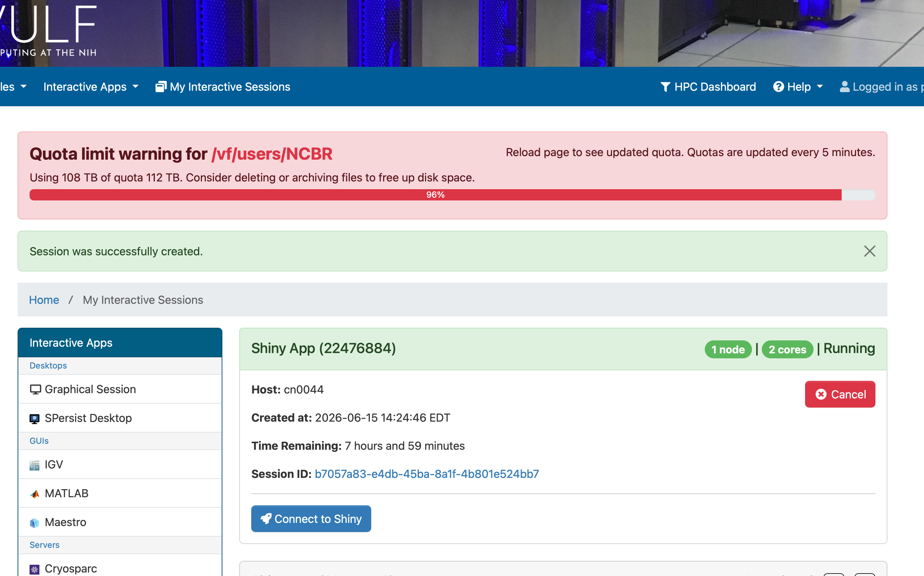Screen dimensions: 924x576
Task: Open the Session ID b7057a83 link
Action: coord(426,474)
